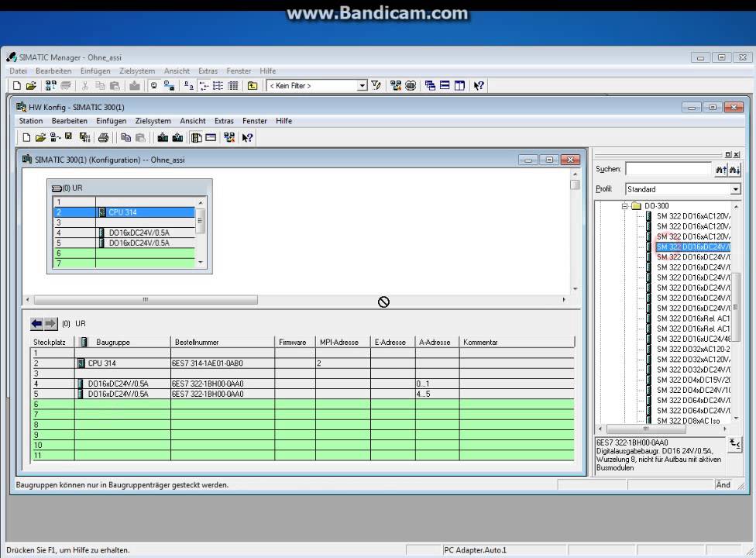Screen dimensions: 756x558
Task: Open Datei menu in SIMATIC Manager
Action: pos(19,71)
